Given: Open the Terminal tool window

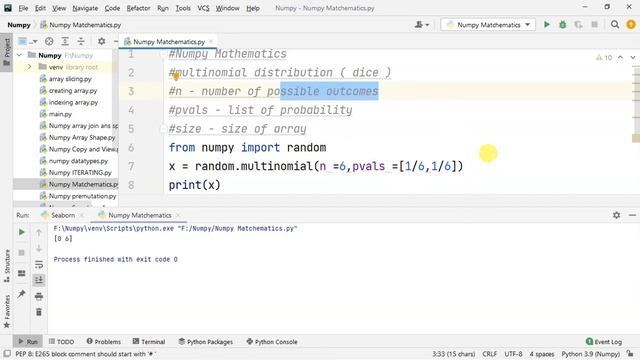Looking at the screenshot, I should (149, 342).
